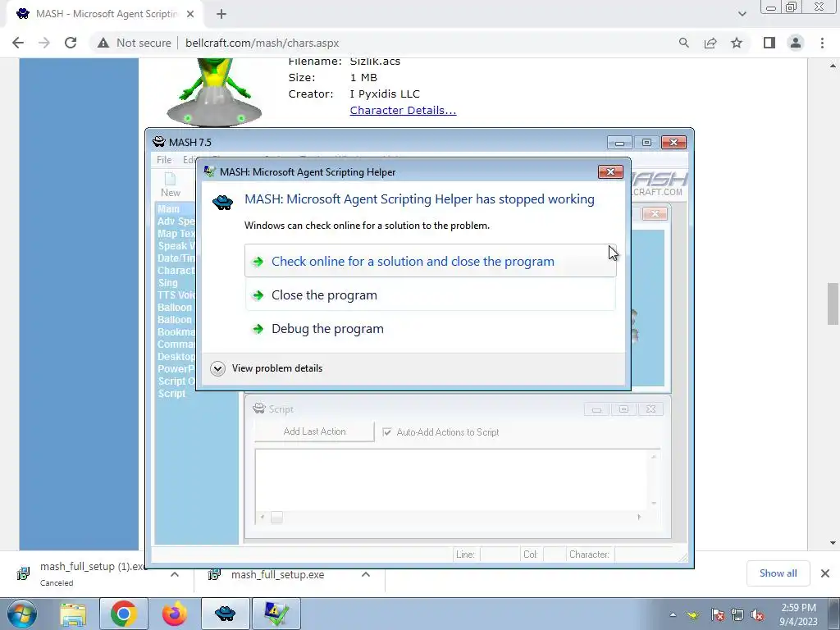Click the genie lamp tray icon

coord(694,614)
